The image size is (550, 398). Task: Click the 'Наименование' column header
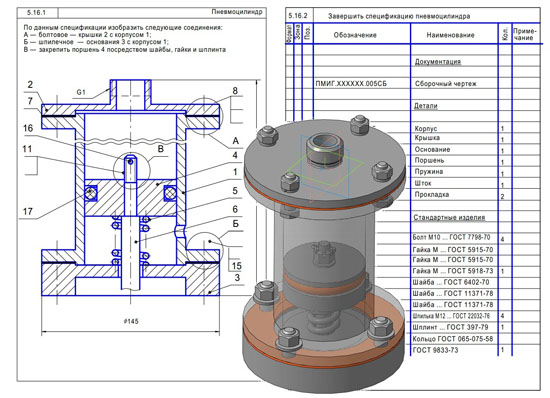coord(450,35)
